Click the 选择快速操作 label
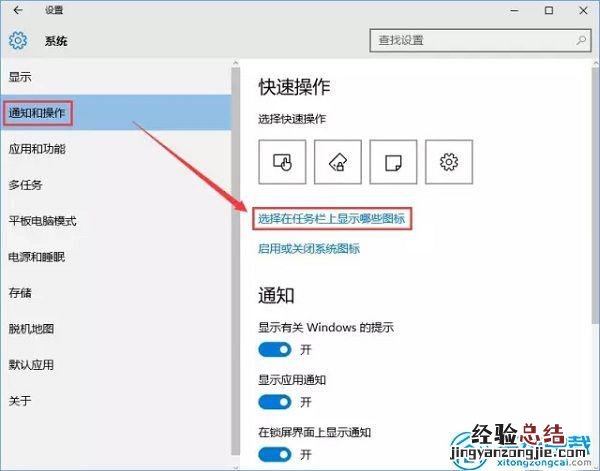The height and width of the screenshot is (471, 600). pos(292,119)
